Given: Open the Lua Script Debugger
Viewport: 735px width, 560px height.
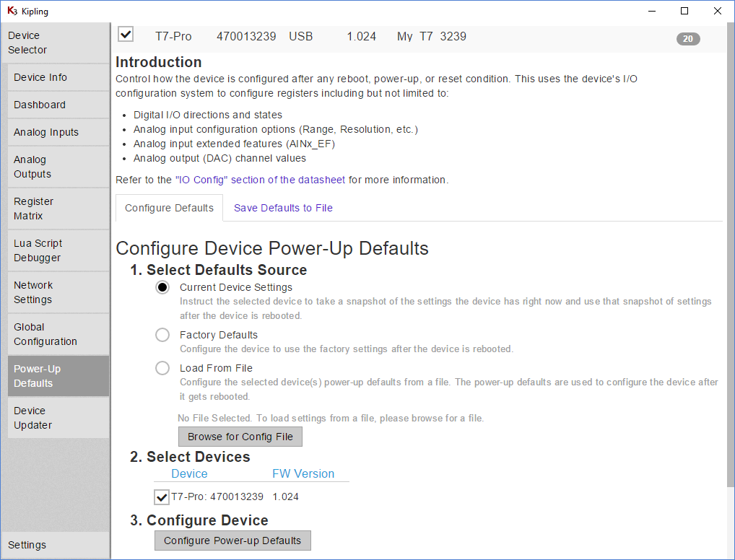Looking at the screenshot, I should point(38,250).
